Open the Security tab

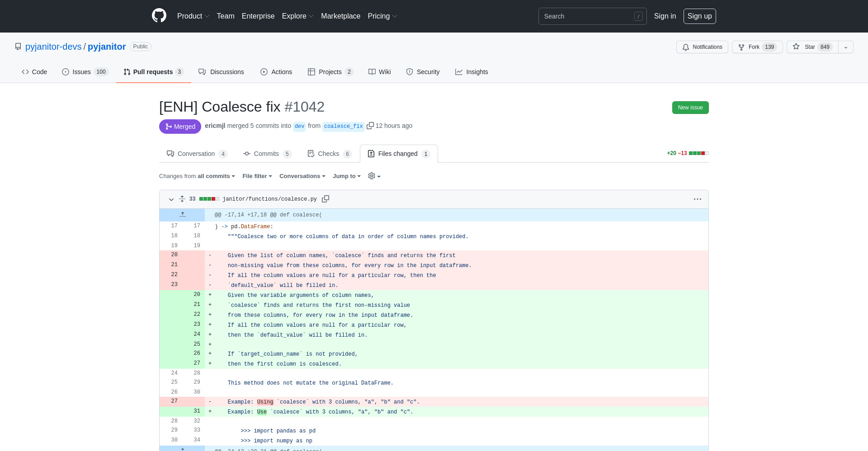click(x=423, y=72)
